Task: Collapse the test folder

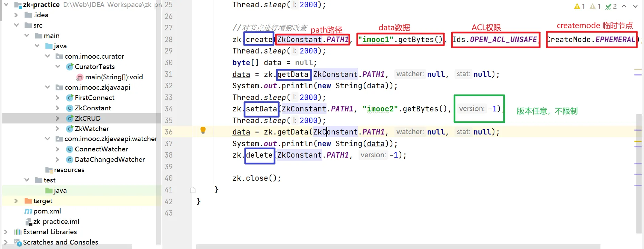Action: click(27, 180)
